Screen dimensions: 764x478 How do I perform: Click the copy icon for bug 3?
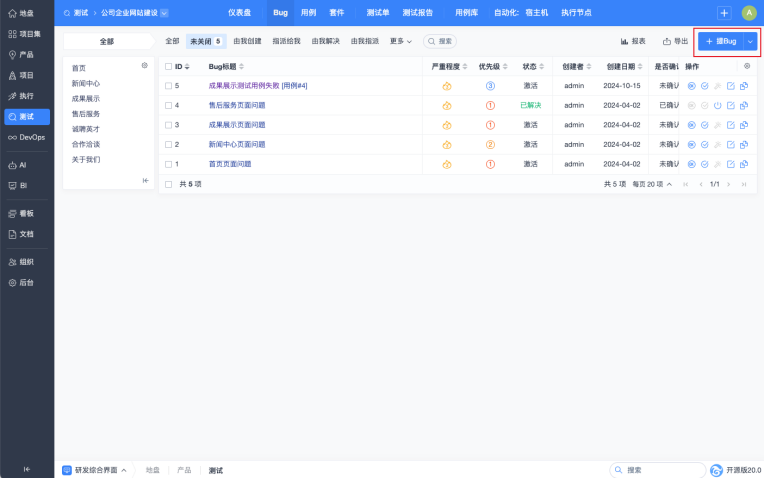coord(743,125)
